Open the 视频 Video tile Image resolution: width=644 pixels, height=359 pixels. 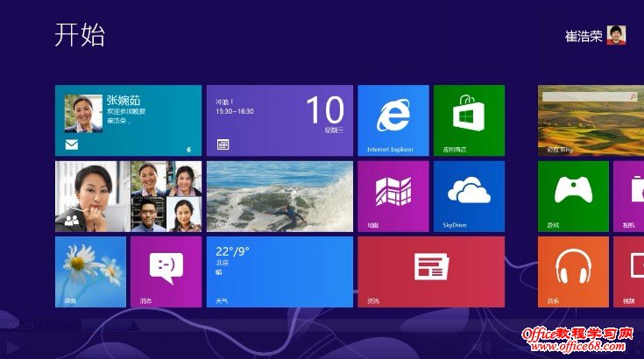tap(629, 271)
